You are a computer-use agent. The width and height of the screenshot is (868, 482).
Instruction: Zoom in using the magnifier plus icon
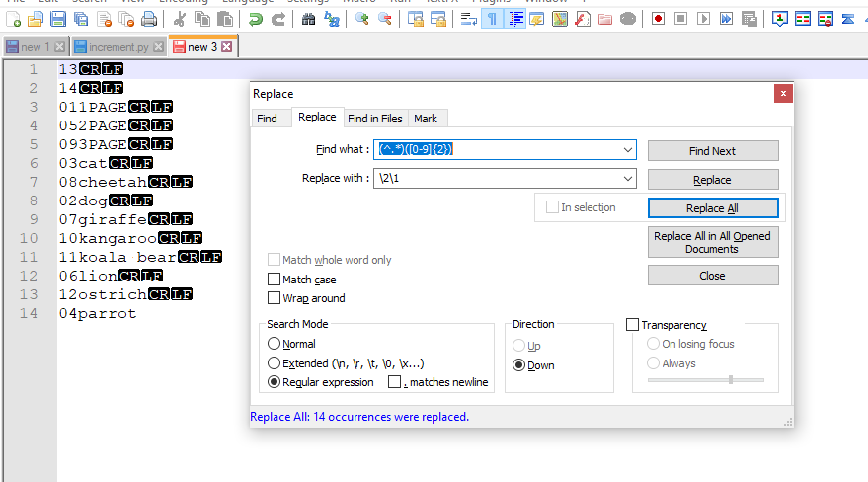(x=362, y=20)
